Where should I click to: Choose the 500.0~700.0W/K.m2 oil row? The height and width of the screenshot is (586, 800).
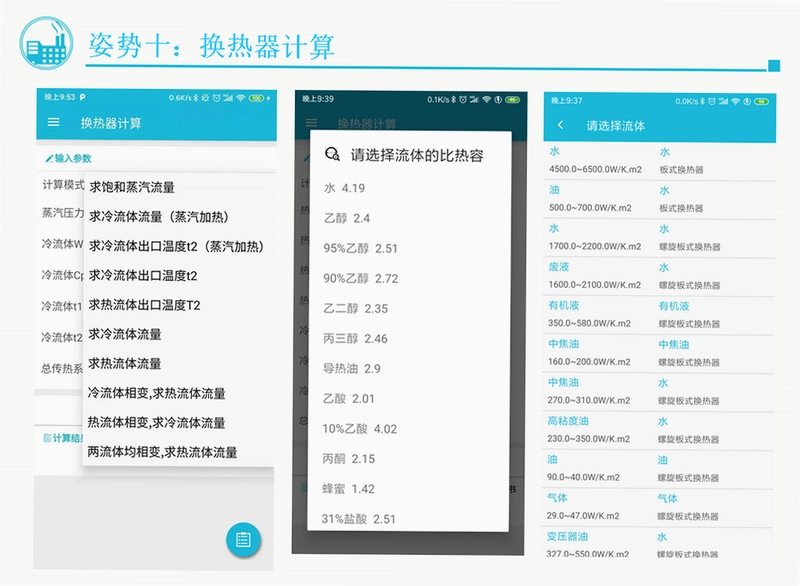point(660,200)
